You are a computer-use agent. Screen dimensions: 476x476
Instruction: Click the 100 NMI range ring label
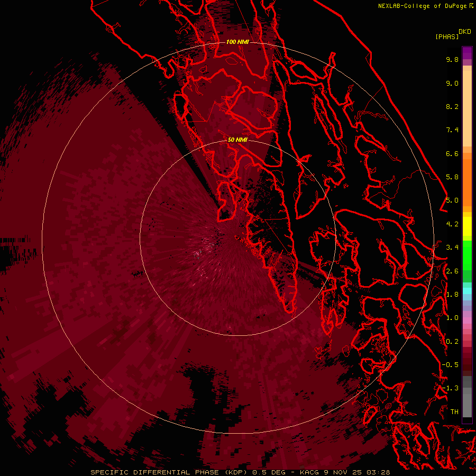(x=237, y=42)
